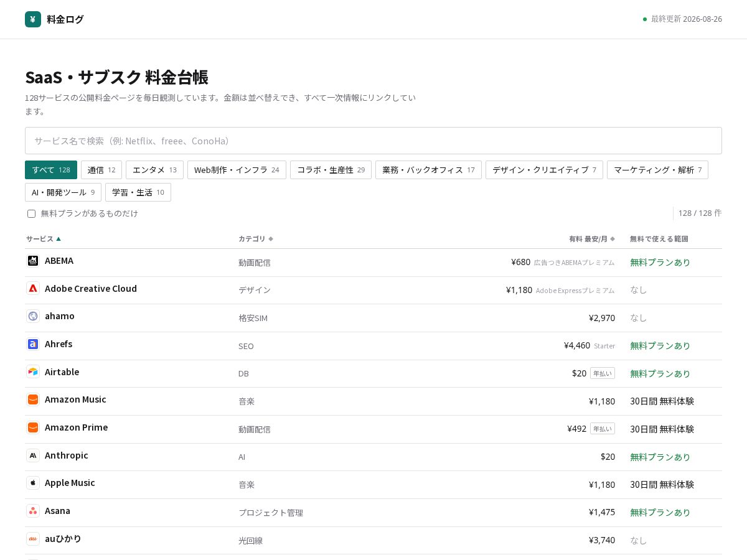Open the auひかり service link
Image resolution: width=747 pixels, height=560 pixels.
[x=63, y=539]
